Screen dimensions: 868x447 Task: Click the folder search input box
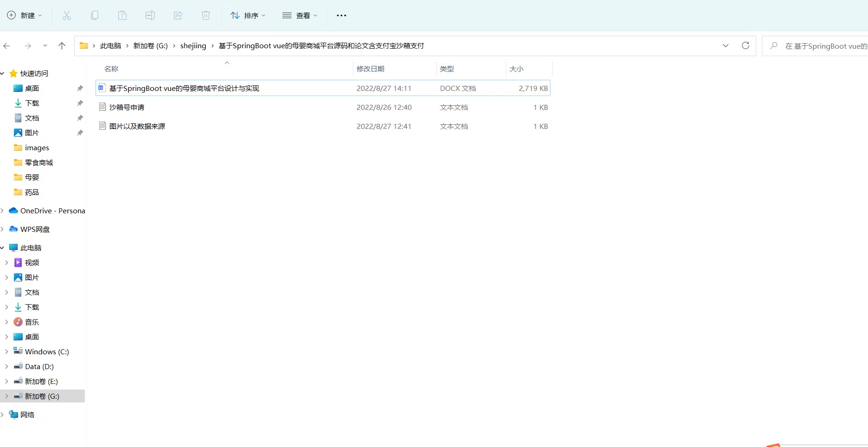pyautogui.click(x=821, y=46)
